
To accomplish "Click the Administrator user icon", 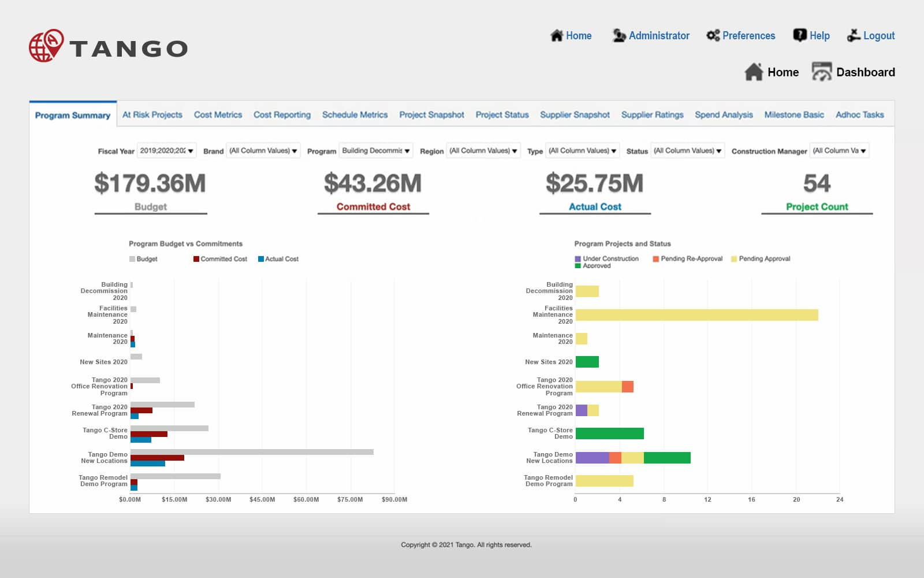I will click(x=619, y=36).
